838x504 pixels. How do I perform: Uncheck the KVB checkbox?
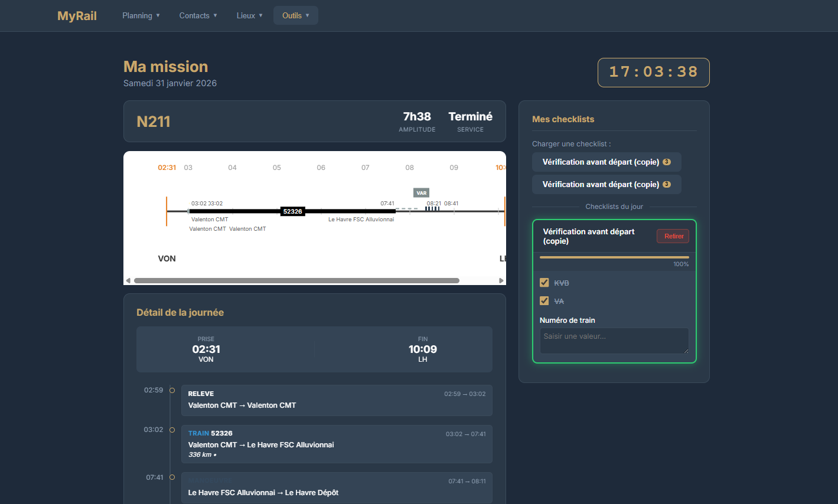pyautogui.click(x=544, y=283)
